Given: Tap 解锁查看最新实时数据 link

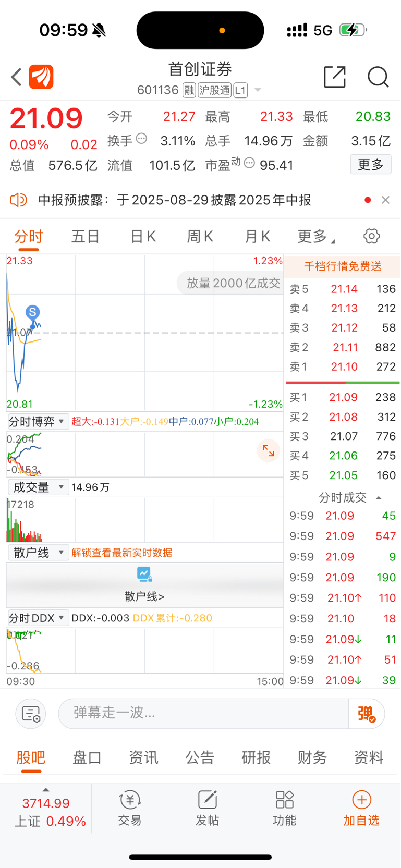Looking at the screenshot, I should pos(122,553).
